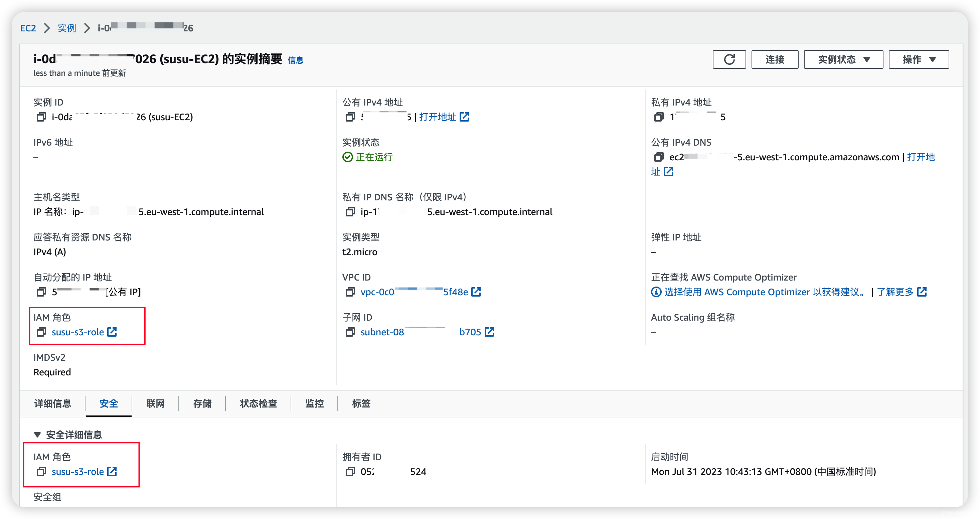The height and width of the screenshot is (519, 980).
Task: Click the Compute Optimizer info icon
Action: pos(656,292)
